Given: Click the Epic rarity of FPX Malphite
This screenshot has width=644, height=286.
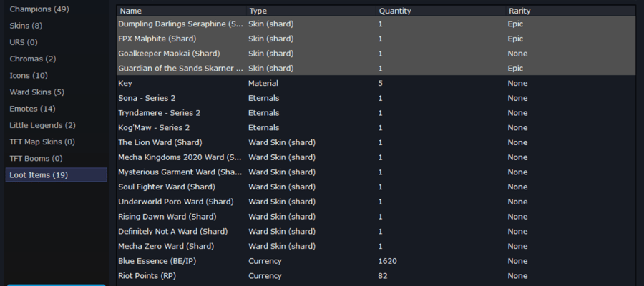Looking at the screenshot, I should [515, 39].
